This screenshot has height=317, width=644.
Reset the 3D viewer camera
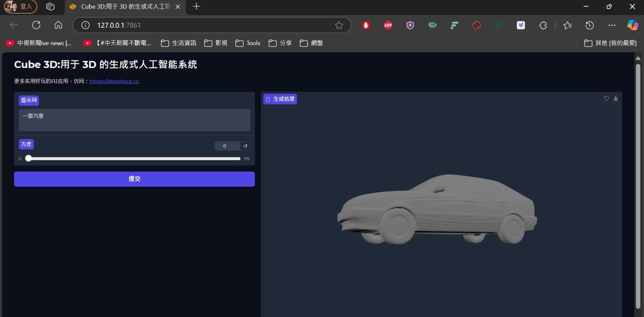(607, 98)
